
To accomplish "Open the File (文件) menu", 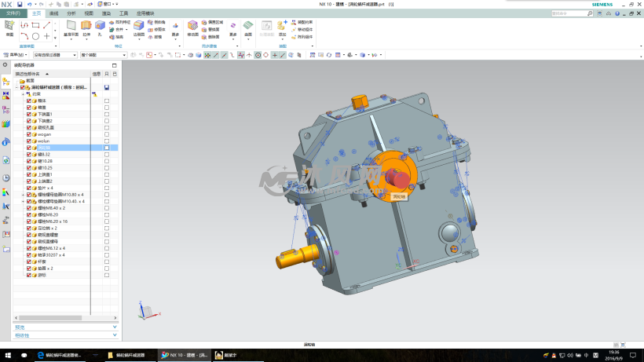I will tap(13, 13).
